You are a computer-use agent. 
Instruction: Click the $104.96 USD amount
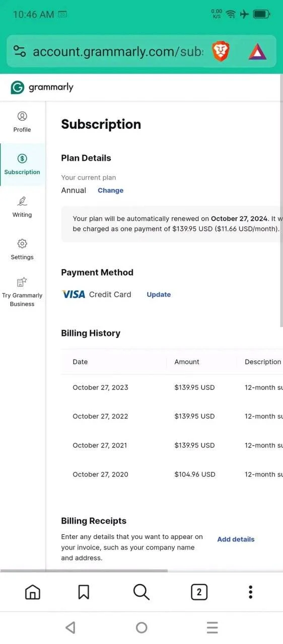[x=195, y=474]
